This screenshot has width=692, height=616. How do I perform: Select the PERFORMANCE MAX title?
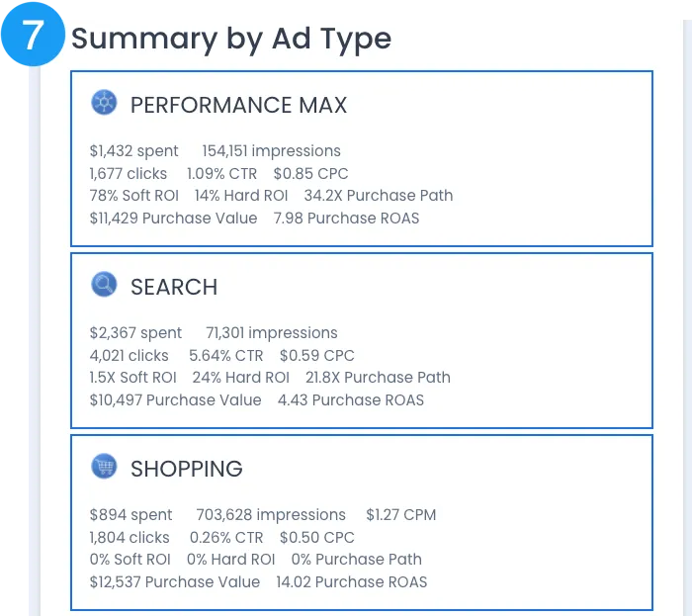[x=238, y=105]
